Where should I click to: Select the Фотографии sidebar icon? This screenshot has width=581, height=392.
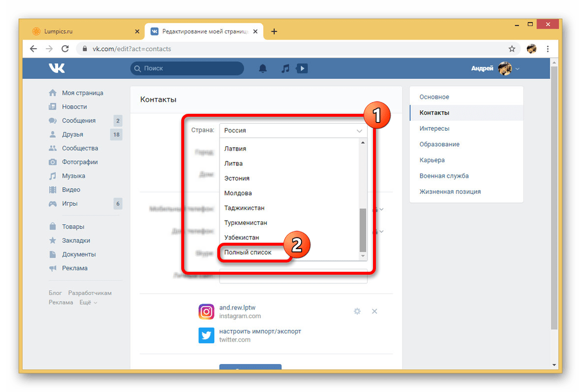tap(53, 161)
